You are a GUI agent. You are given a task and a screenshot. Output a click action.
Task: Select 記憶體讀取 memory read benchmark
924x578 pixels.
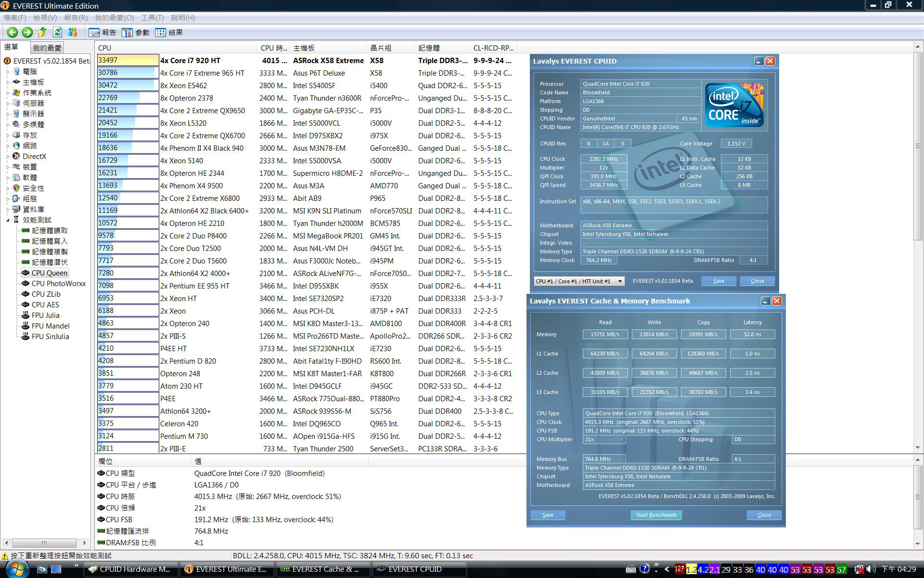pos(50,230)
